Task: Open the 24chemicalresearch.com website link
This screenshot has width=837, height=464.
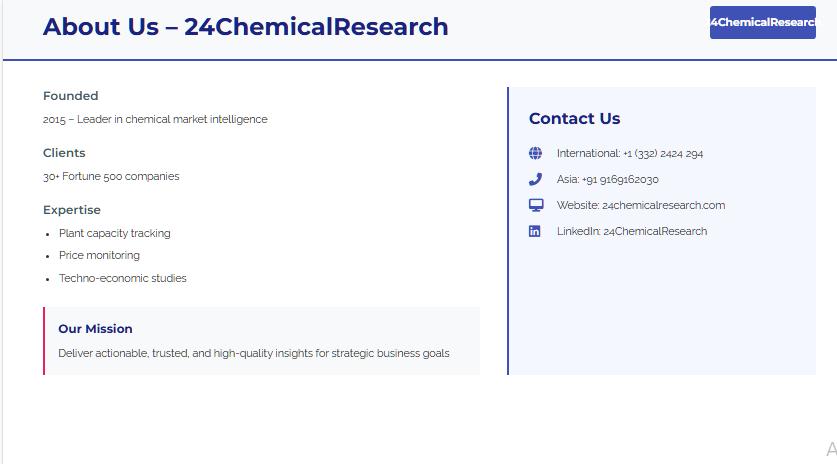Action: 663,205
